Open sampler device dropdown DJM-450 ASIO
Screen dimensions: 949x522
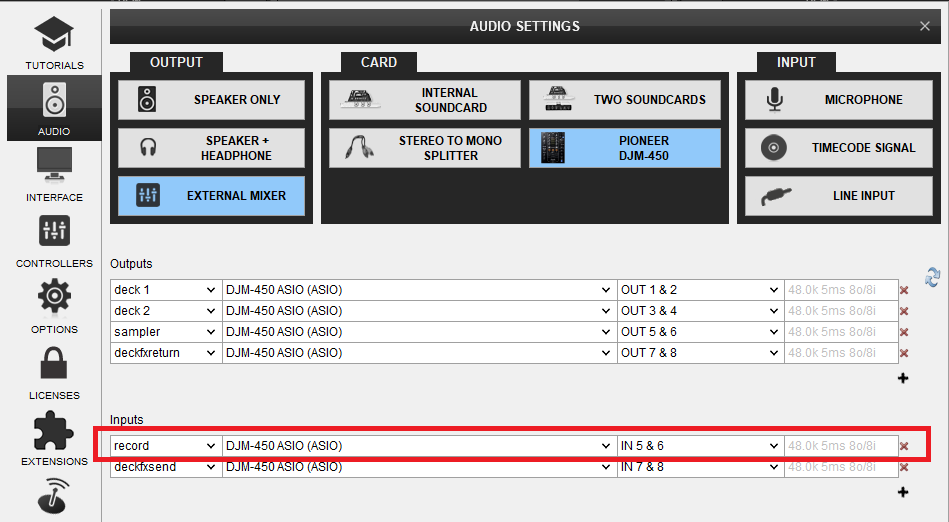(x=419, y=332)
